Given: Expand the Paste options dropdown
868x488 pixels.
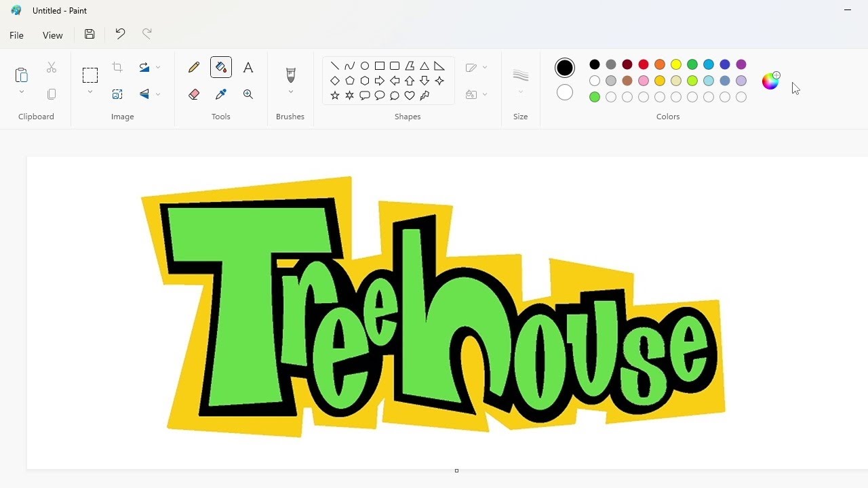Looking at the screenshot, I should tap(22, 91).
